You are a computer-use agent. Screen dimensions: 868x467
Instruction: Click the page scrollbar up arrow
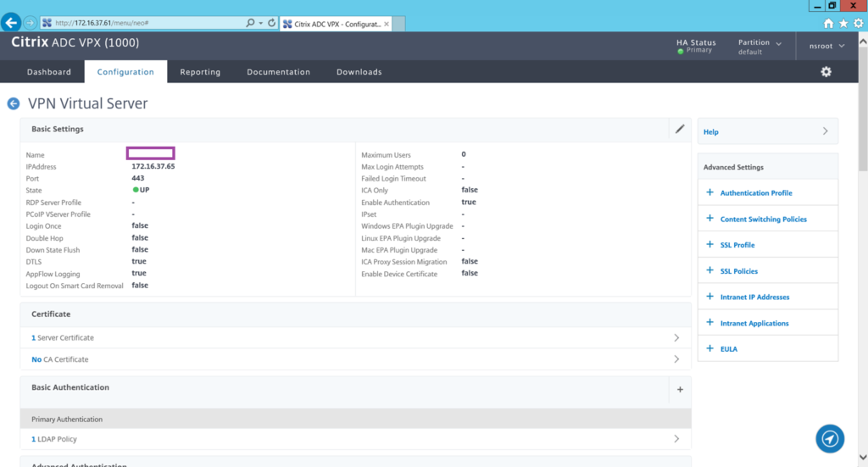tap(863, 41)
